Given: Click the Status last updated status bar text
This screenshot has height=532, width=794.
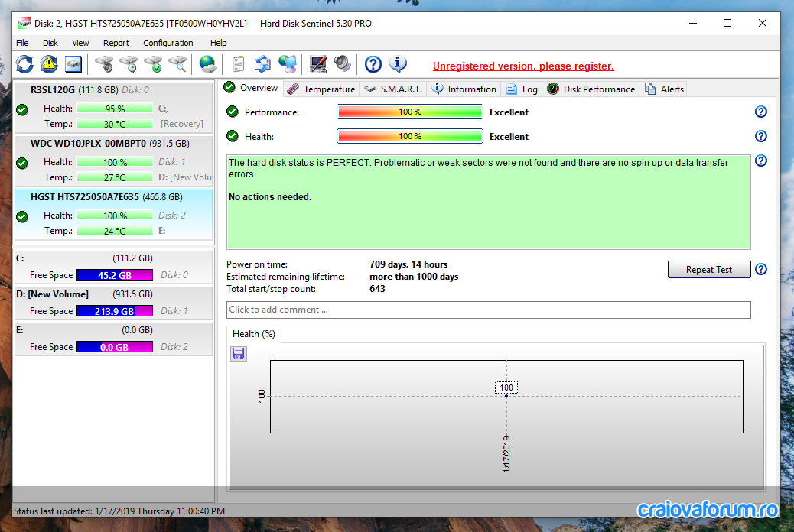Looking at the screenshot, I should click(x=119, y=511).
